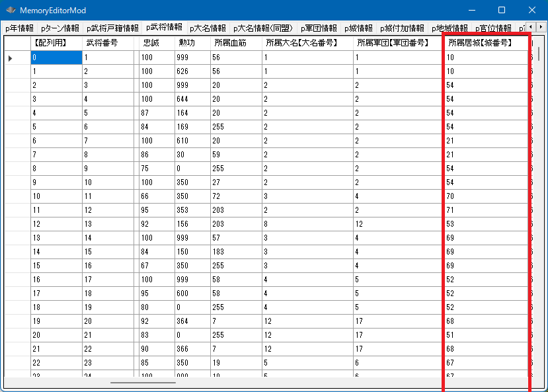The height and width of the screenshot is (392, 548).
Task: Click the MemoryEditorMod title bar app icon
Action: coord(11,11)
